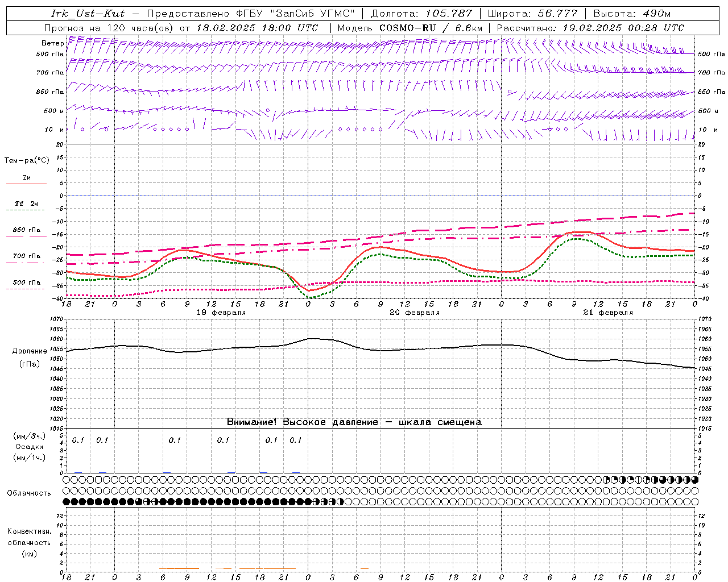Image resolution: width=728 pixels, height=582 pixels.
Task: Select the '500 гПа' temperature legend entry
Action: pos(26,285)
